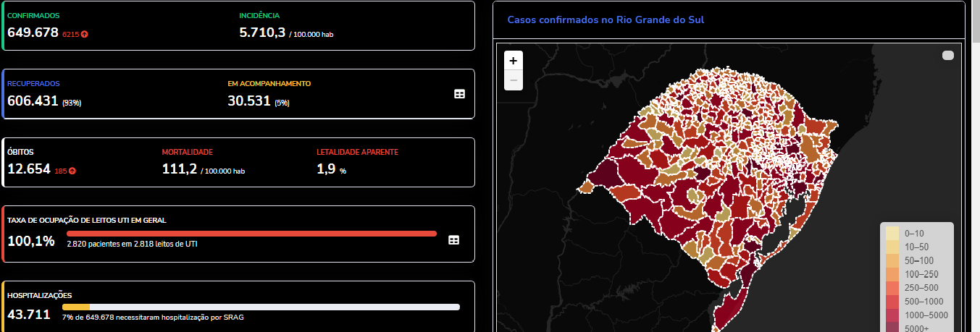Screen dimensions: 980x332
Task: Click the 250–500 legend color swatch
Action: 892,288
